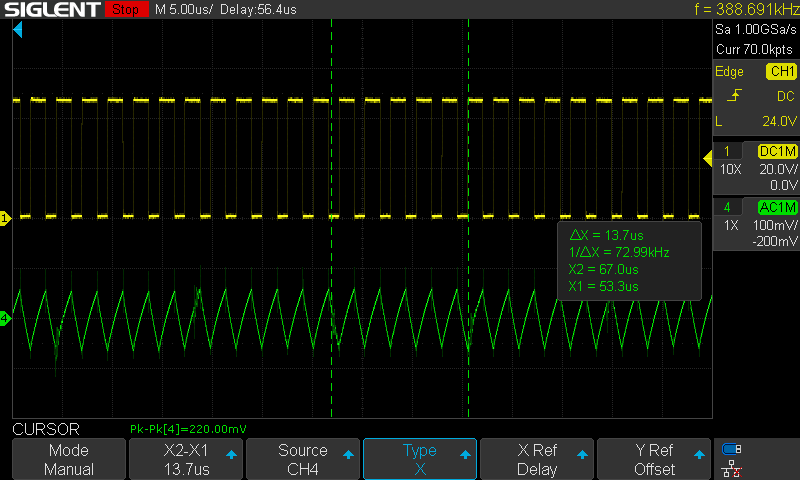
Task: Click the up arrow on the Source softkey
Action: (348, 454)
